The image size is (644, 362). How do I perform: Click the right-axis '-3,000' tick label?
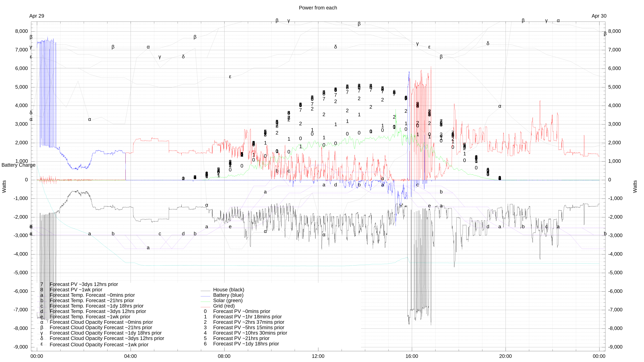coord(615,236)
